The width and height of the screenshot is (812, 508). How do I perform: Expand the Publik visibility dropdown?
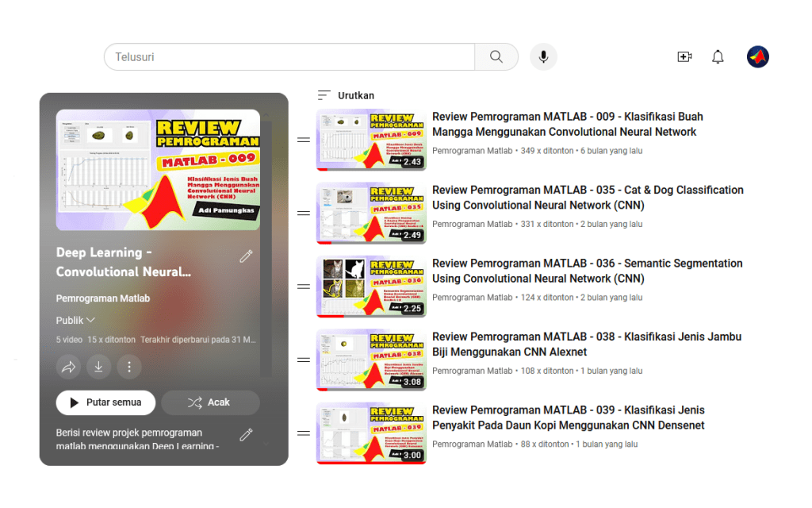75,321
